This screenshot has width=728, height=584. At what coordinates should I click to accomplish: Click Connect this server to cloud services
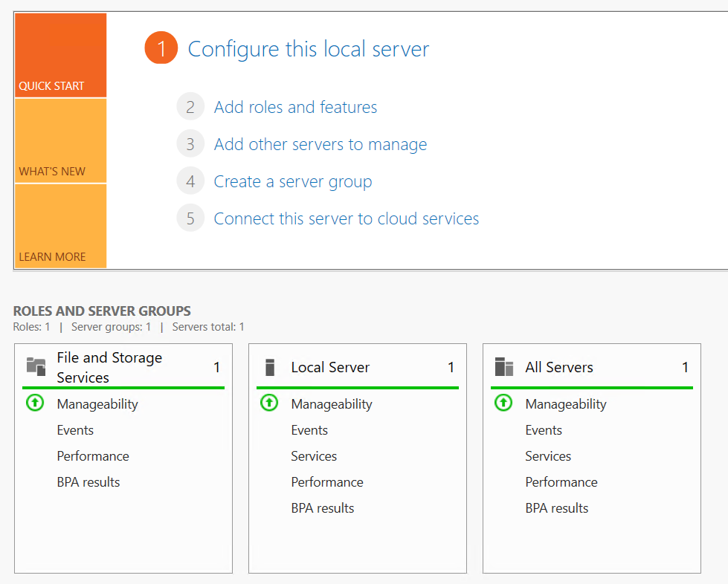point(347,219)
